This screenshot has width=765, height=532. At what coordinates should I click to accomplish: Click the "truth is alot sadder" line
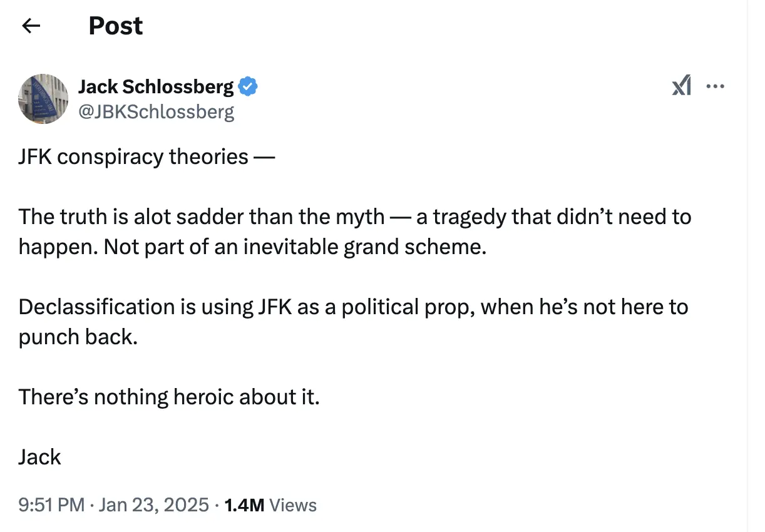[x=188, y=217]
